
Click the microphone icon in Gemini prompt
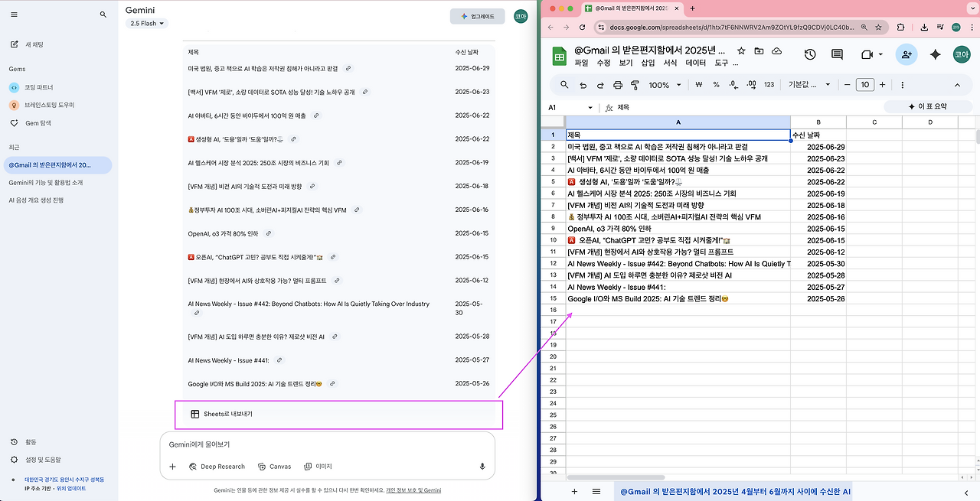[482, 467]
